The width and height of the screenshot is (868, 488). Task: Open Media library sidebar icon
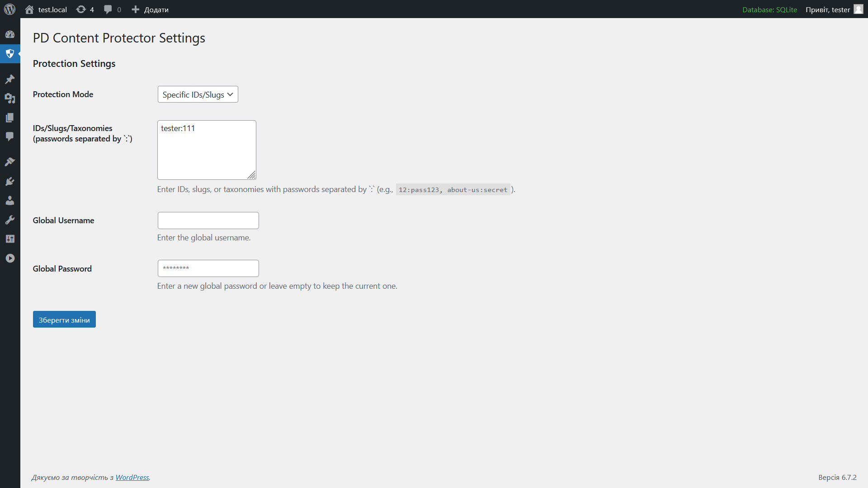[10, 98]
